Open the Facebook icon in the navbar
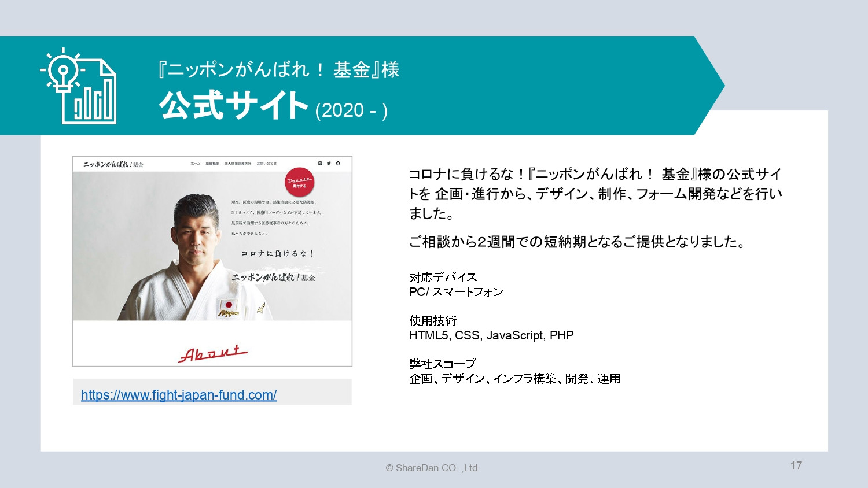The height and width of the screenshot is (488, 868). pyautogui.click(x=337, y=162)
